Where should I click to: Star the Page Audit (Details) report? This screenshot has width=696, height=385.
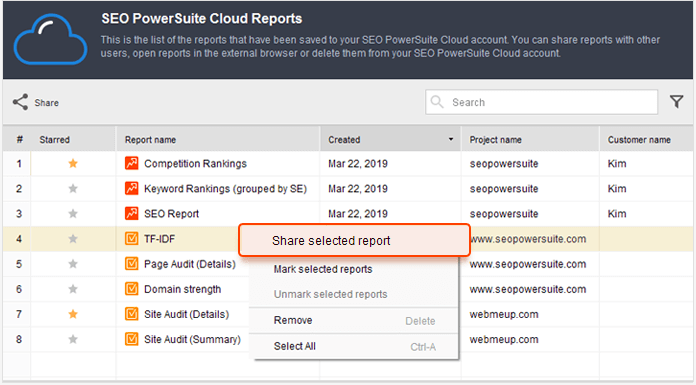pyautogui.click(x=73, y=264)
